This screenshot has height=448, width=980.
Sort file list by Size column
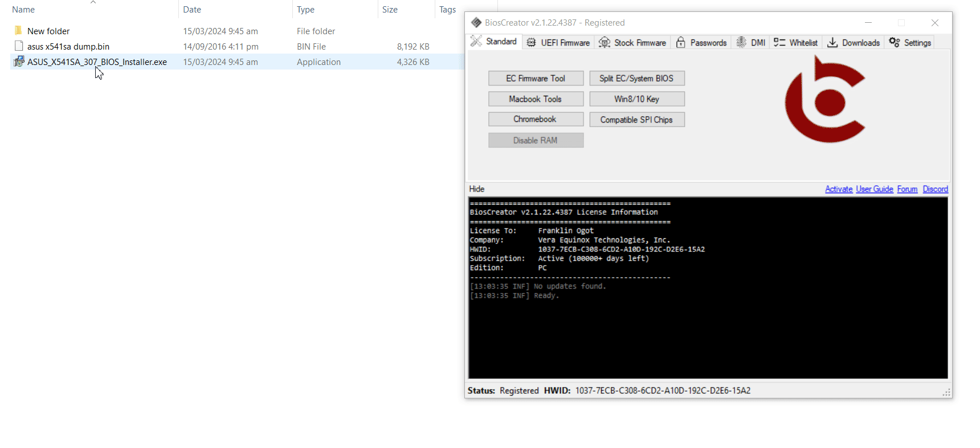point(390,10)
